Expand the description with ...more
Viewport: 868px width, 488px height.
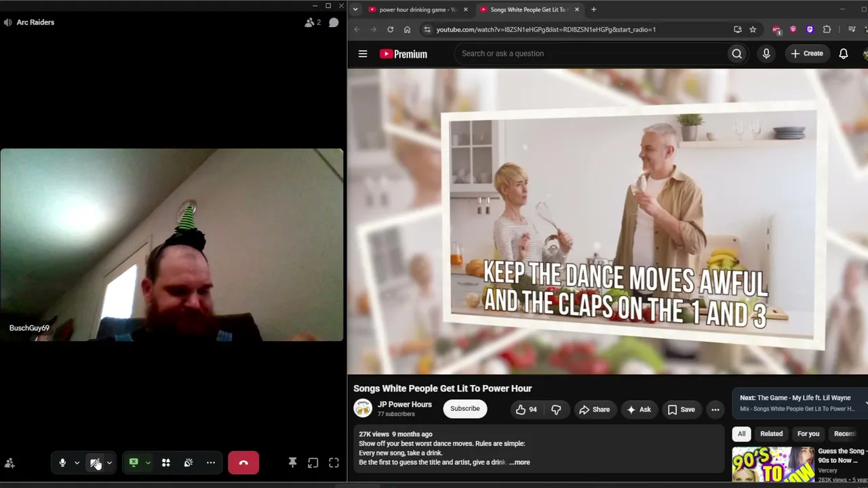point(519,462)
